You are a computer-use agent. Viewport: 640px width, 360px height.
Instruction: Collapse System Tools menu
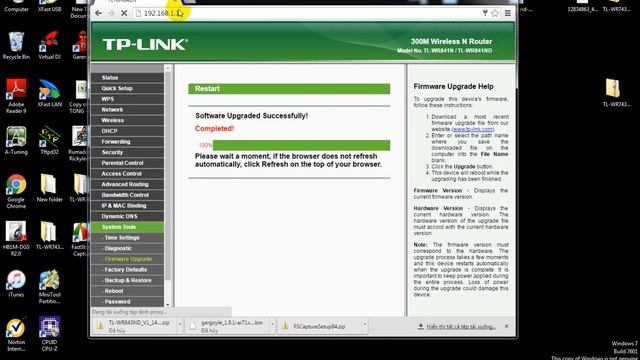coord(127,227)
